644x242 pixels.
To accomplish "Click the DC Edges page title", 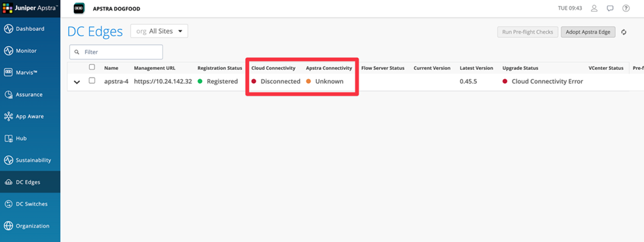I will click(x=95, y=31).
